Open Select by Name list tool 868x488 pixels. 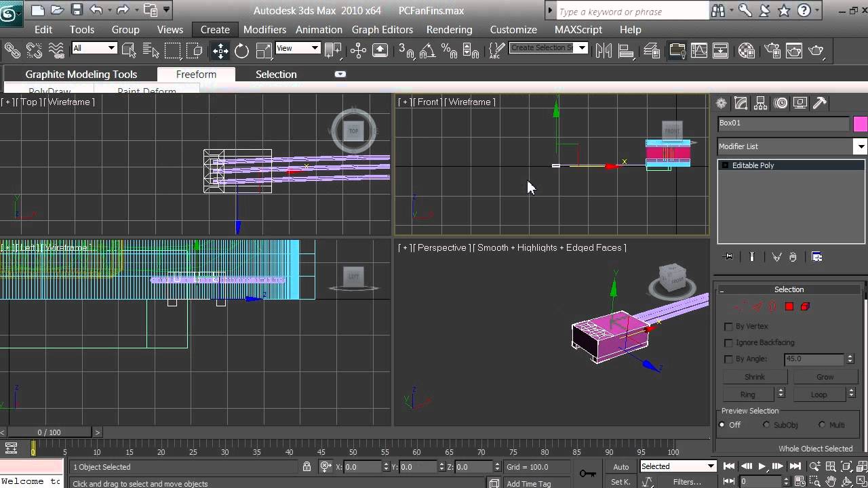151,50
